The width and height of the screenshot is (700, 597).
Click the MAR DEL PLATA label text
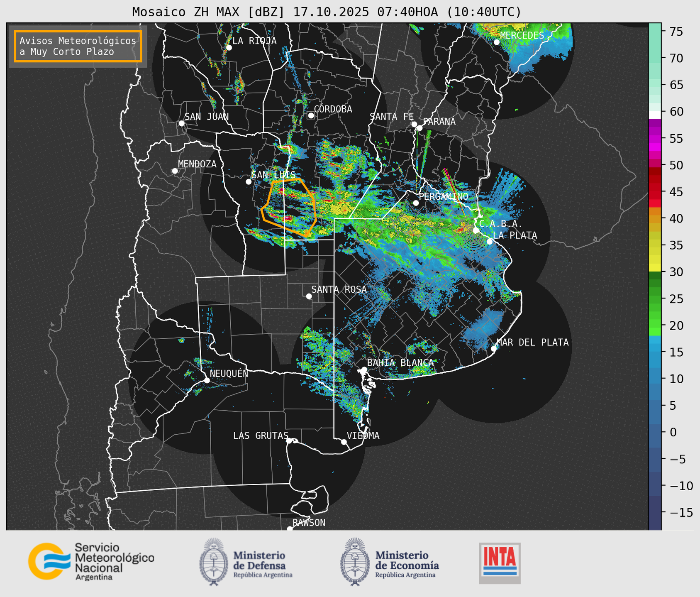click(532, 342)
